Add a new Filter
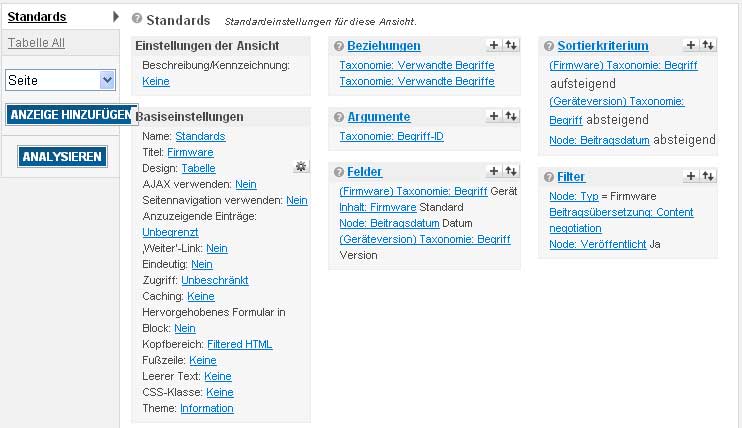 (691, 176)
